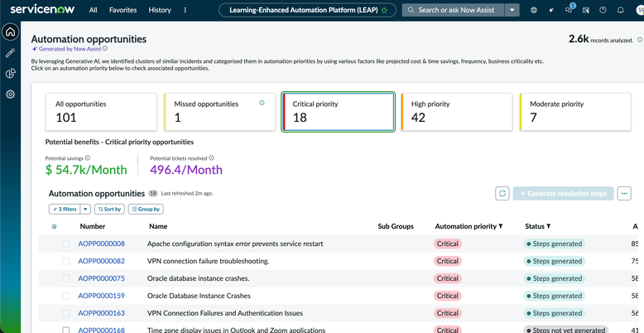Select checkbox for AOPP0000082

tap(66, 261)
